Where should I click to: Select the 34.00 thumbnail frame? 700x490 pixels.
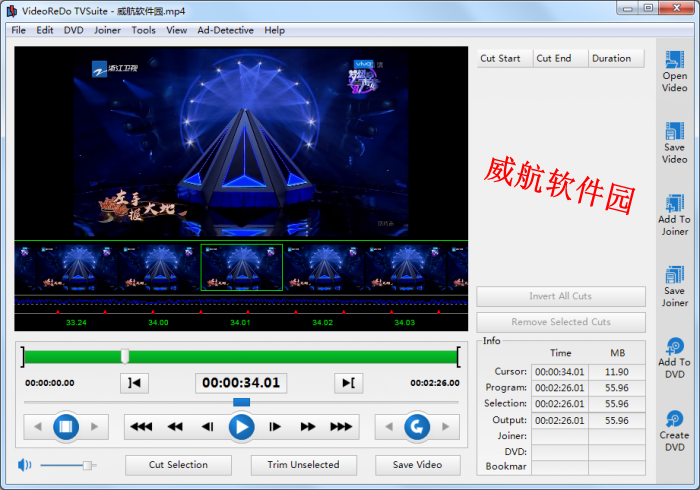pyautogui.click(x=159, y=267)
